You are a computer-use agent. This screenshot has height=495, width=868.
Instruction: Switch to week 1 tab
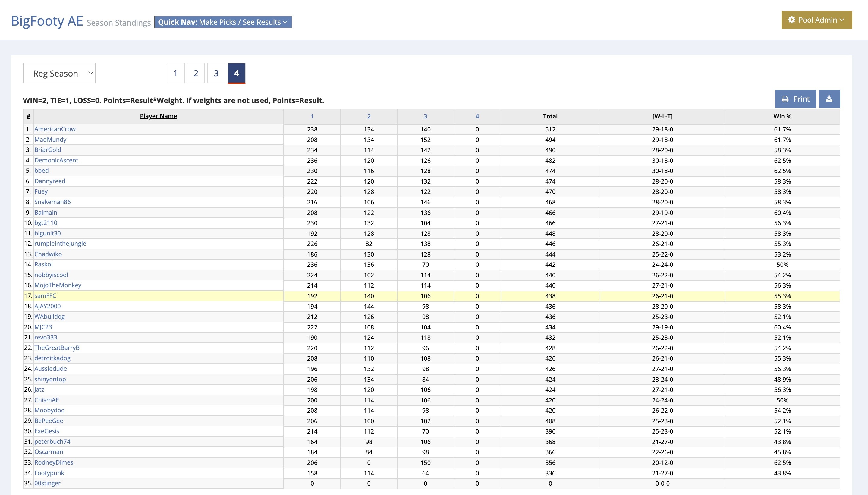tap(175, 73)
